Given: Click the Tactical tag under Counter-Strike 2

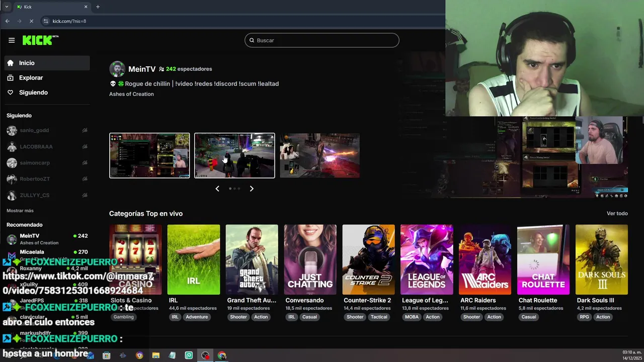Looking at the screenshot, I should 379,317.
